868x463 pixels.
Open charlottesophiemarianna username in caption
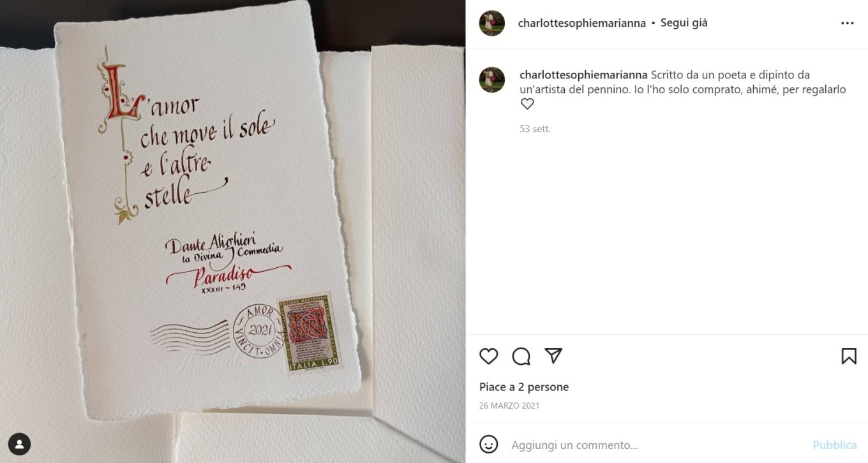(584, 75)
